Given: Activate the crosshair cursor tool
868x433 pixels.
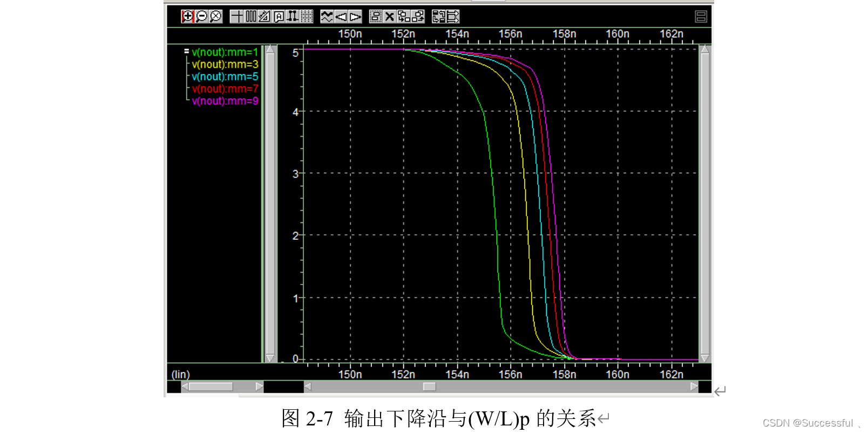Looking at the screenshot, I should pyautogui.click(x=236, y=17).
